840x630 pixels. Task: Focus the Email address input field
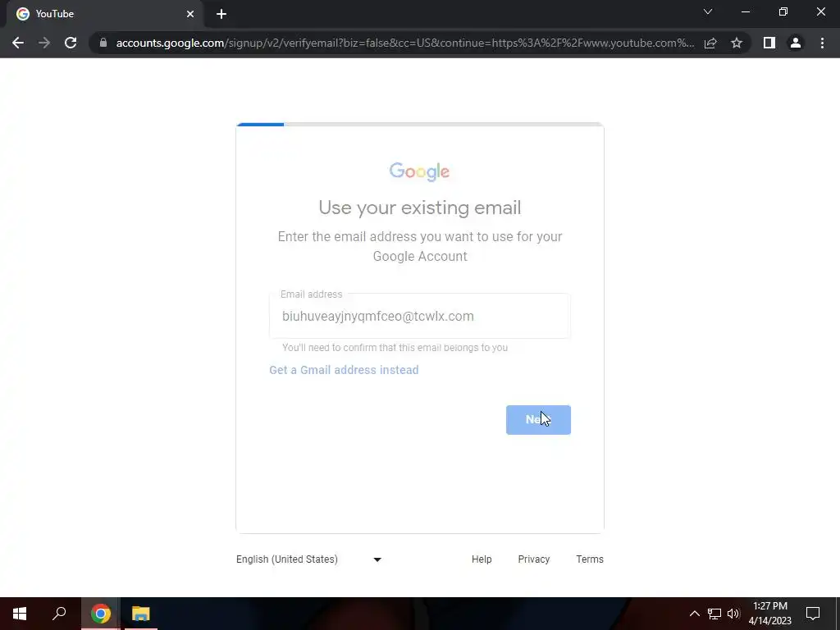pyautogui.click(x=420, y=316)
